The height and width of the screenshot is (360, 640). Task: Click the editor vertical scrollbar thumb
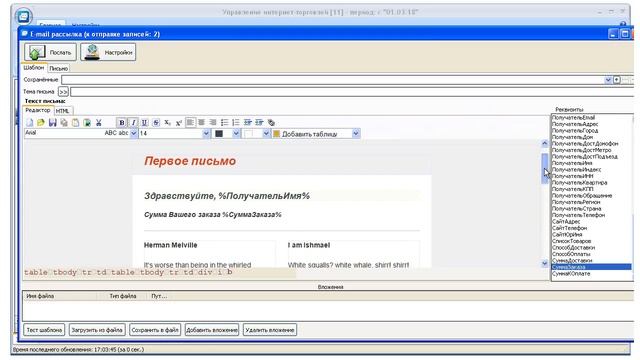click(544, 168)
